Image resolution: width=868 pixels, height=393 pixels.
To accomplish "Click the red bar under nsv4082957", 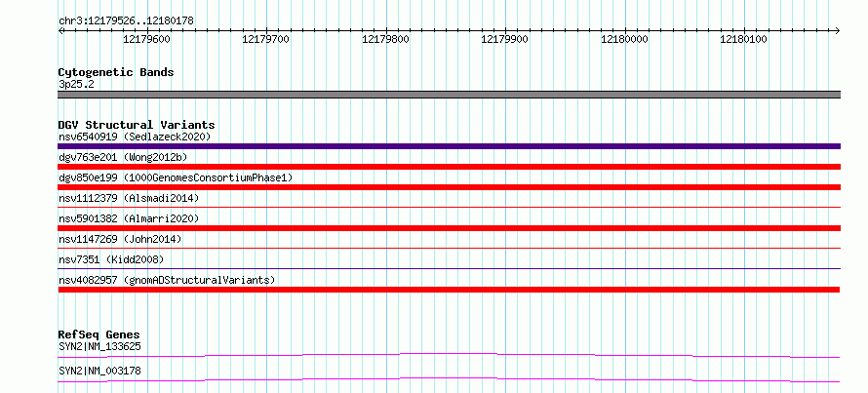I will tap(449, 290).
